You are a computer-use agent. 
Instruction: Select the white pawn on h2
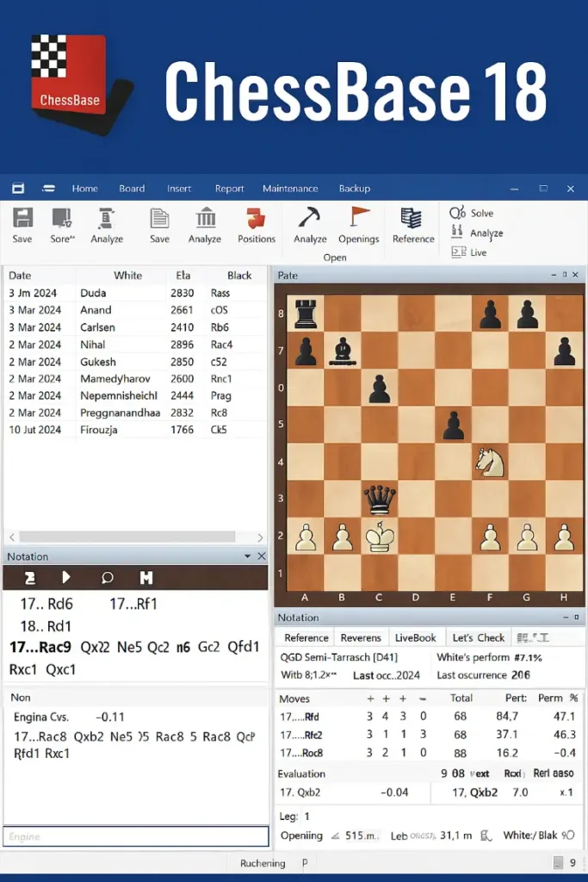(x=564, y=537)
